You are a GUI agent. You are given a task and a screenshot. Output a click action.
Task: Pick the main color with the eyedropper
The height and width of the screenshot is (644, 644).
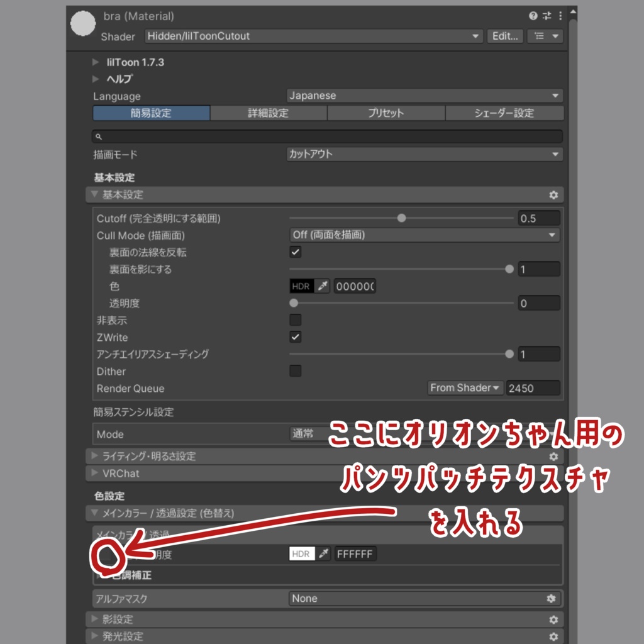click(x=323, y=553)
